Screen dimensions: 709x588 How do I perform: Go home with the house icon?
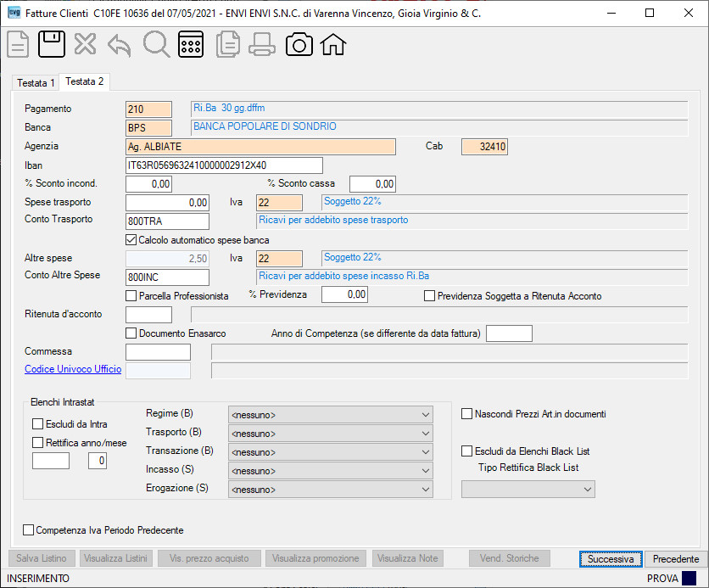click(x=333, y=44)
